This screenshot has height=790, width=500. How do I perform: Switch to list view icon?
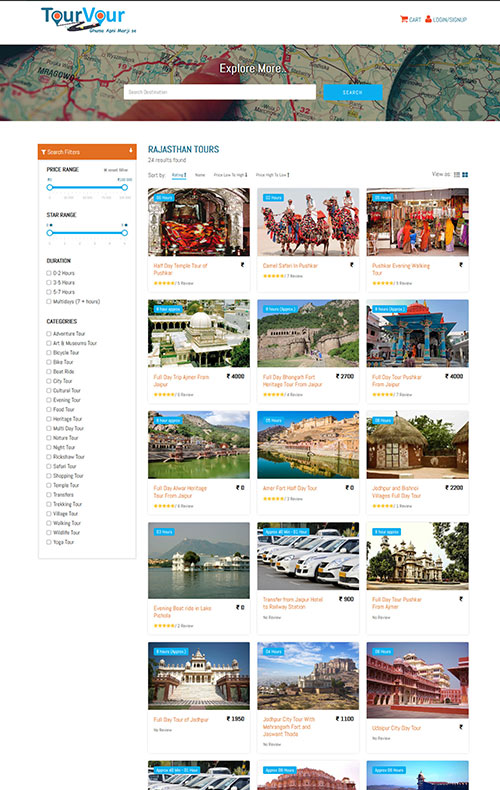tap(457, 175)
